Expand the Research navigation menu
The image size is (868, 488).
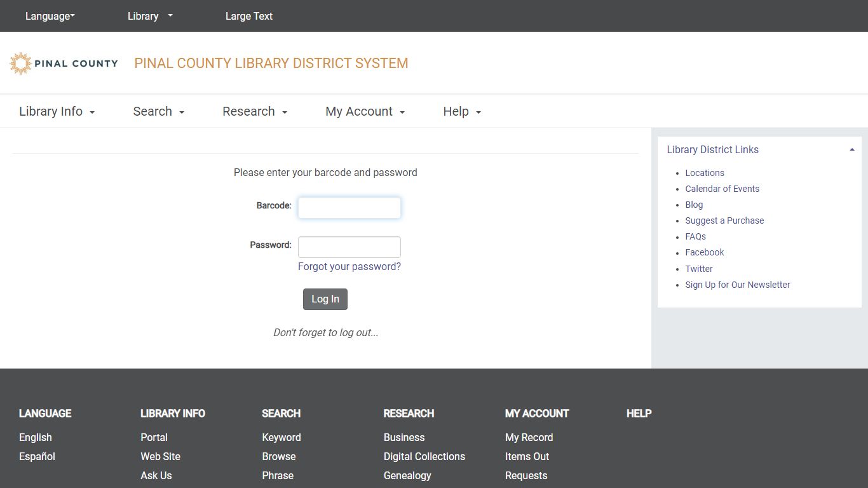tap(255, 111)
